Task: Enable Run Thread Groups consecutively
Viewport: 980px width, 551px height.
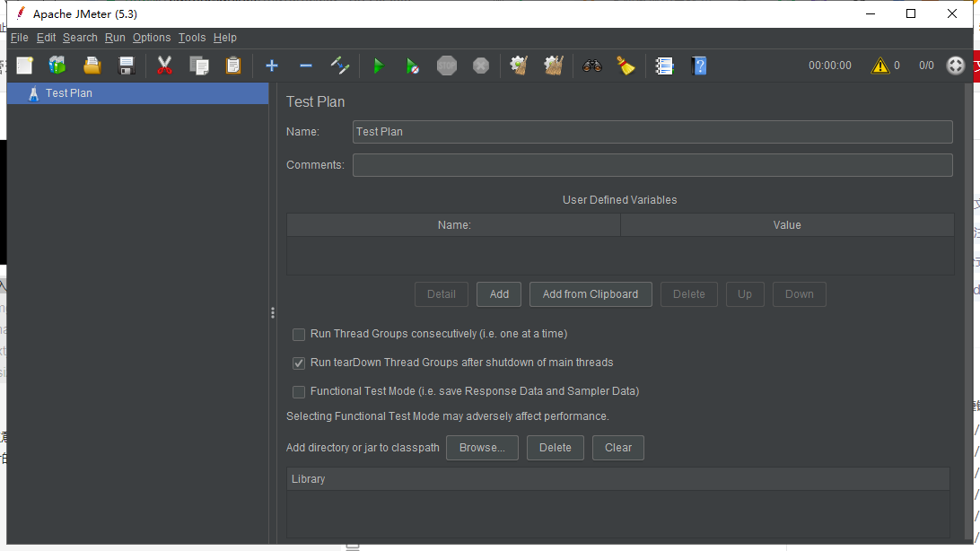Action: tap(298, 334)
